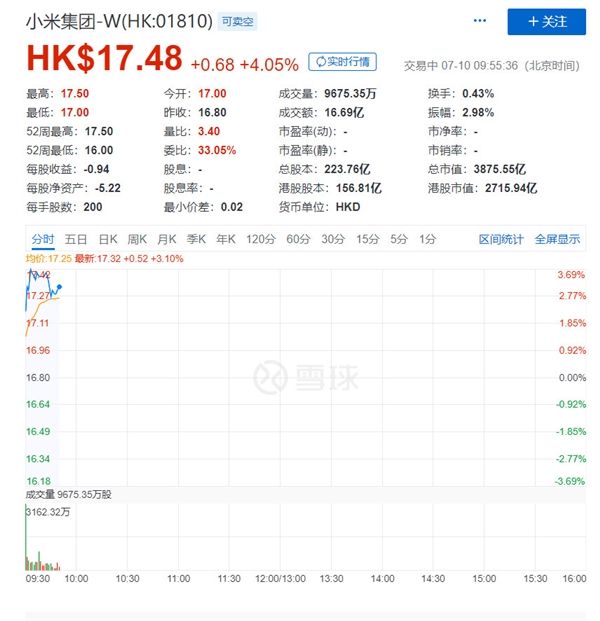Open the three-dot more options menu
Screen dimensions: 600x621
pos(480,21)
